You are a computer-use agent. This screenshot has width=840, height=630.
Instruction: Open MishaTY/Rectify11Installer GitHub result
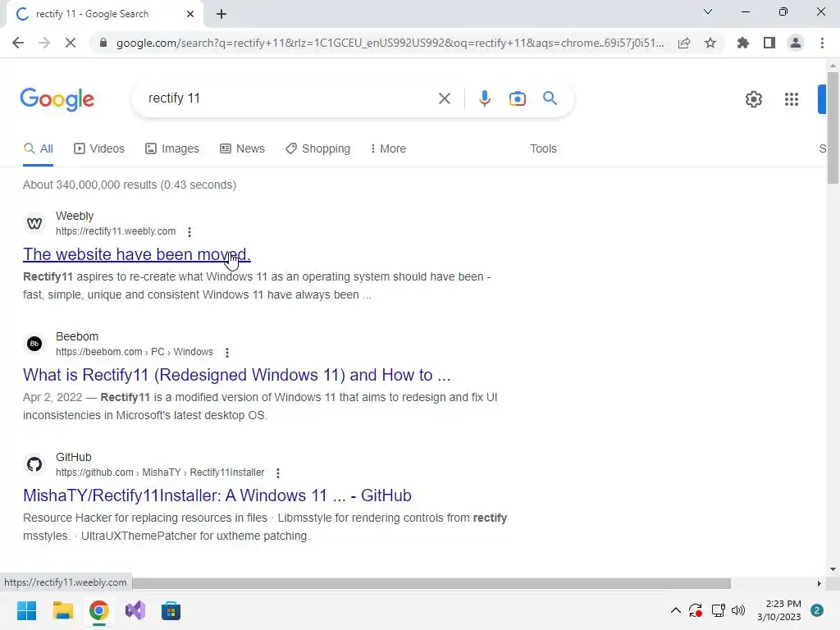click(217, 495)
